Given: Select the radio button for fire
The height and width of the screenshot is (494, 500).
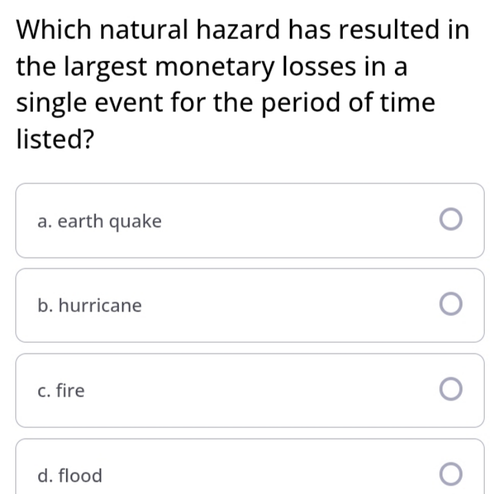Looking at the screenshot, I should pyautogui.click(x=451, y=389).
